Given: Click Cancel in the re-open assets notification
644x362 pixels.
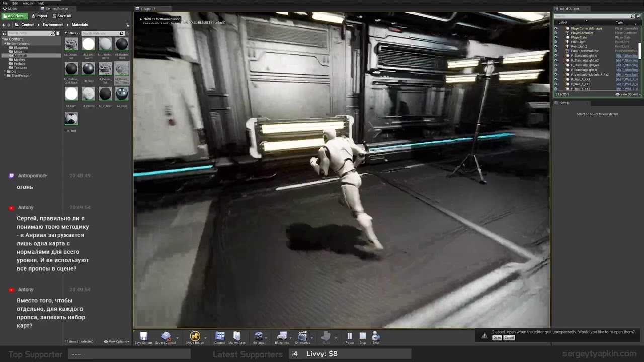Looking at the screenshot, I should pos(509,338).
